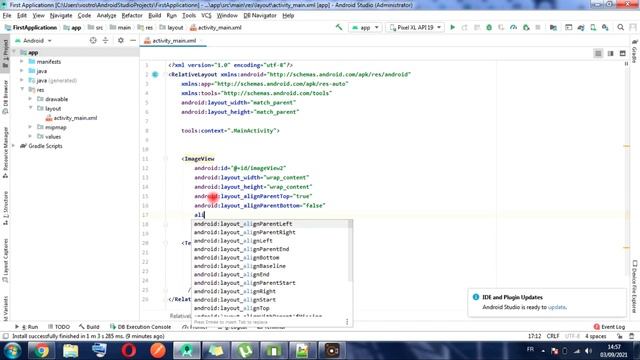Open the Refactor menu

point(132,16)
